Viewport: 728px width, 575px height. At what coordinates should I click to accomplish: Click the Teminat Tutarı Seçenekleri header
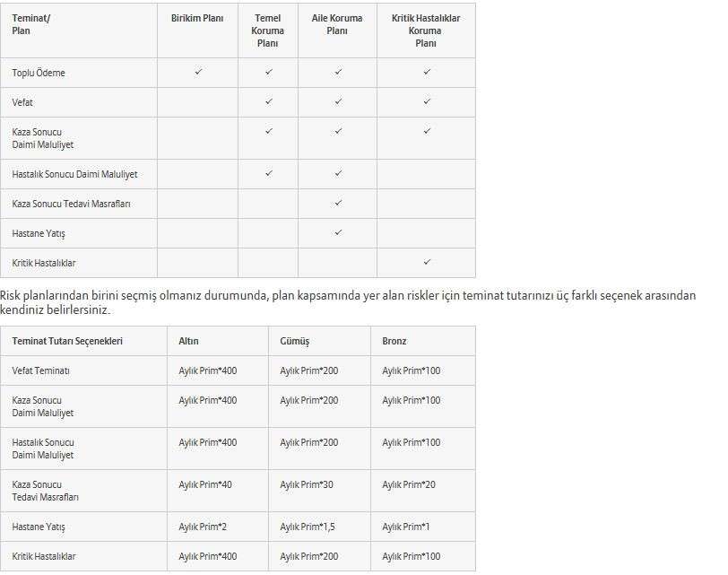click(67, 341)
